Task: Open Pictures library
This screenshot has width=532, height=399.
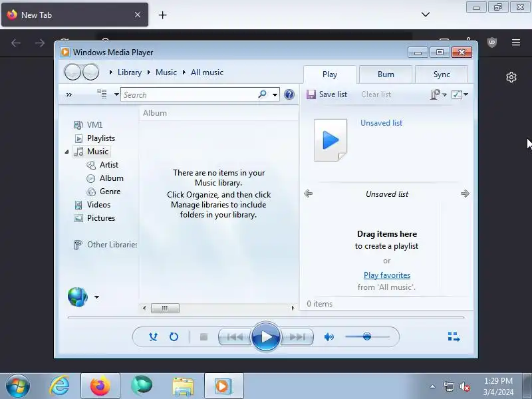Action: pyautogui.click(x=94, y=218)
